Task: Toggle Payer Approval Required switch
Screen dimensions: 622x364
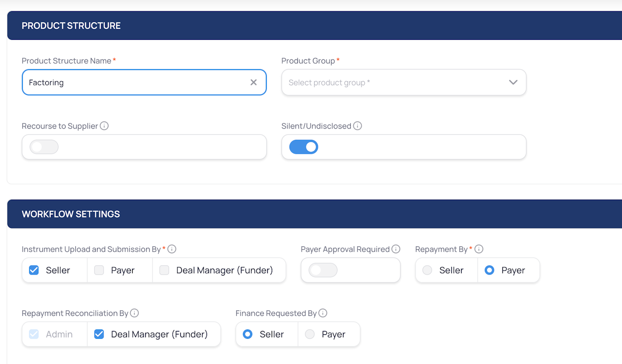Action: click(x=323, y=271)
